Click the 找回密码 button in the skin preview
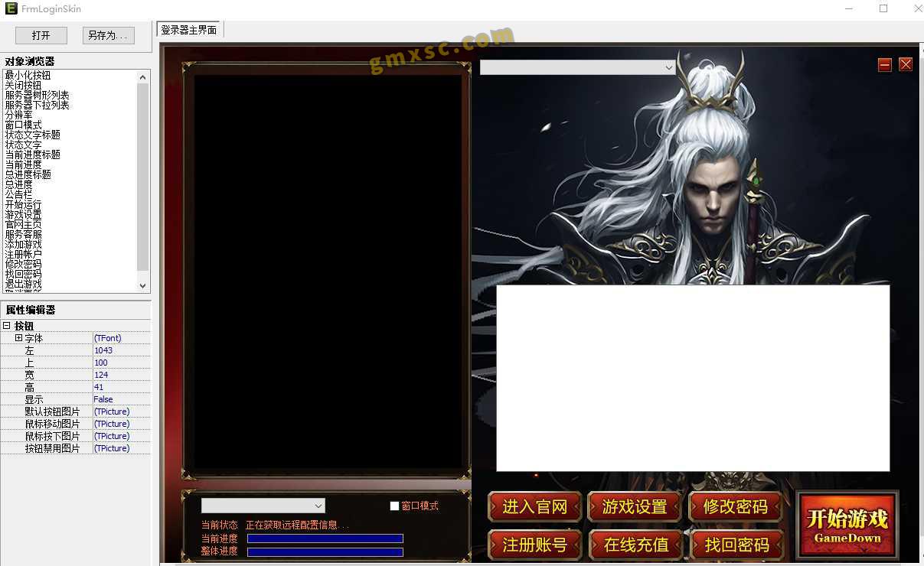 pos(736,545)
